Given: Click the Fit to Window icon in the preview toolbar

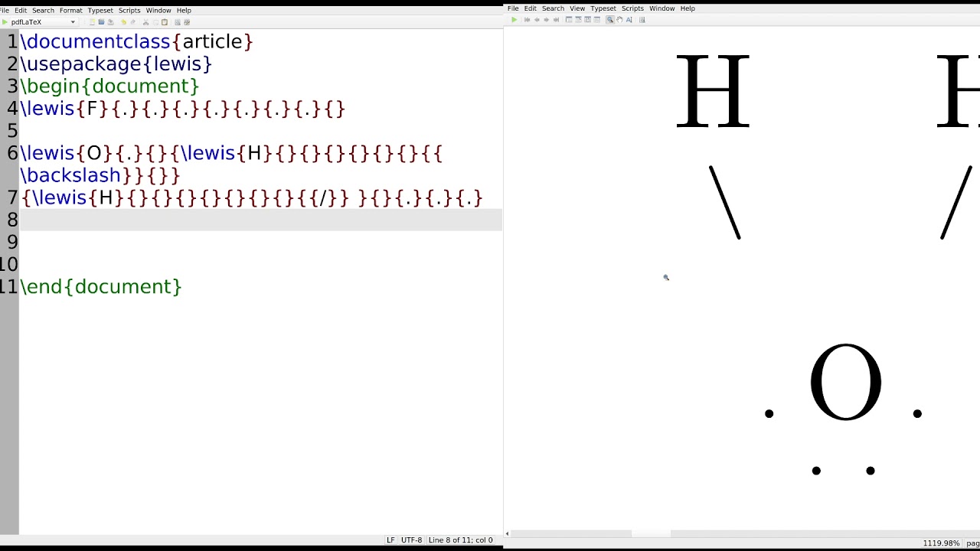Looking at the screenshot, I should (587, 20).
